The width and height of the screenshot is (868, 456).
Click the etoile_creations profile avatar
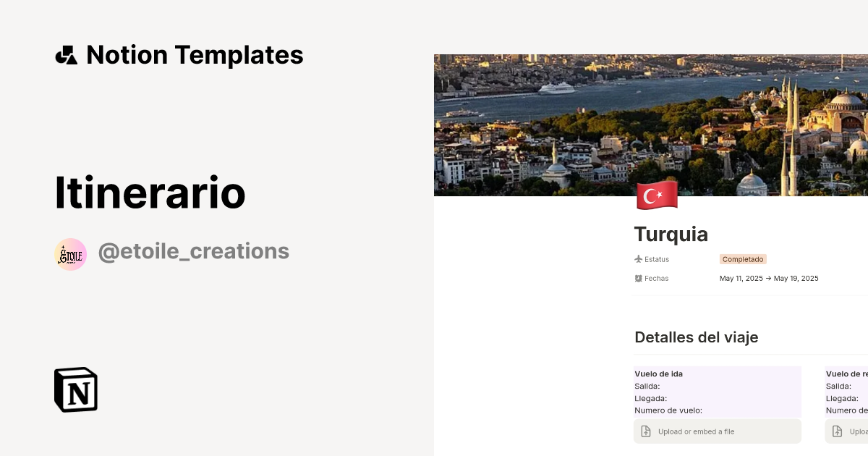tap(70, 253)
